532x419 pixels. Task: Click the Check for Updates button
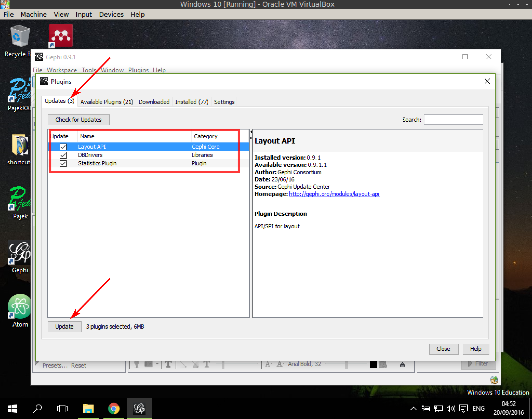(78, 119)
